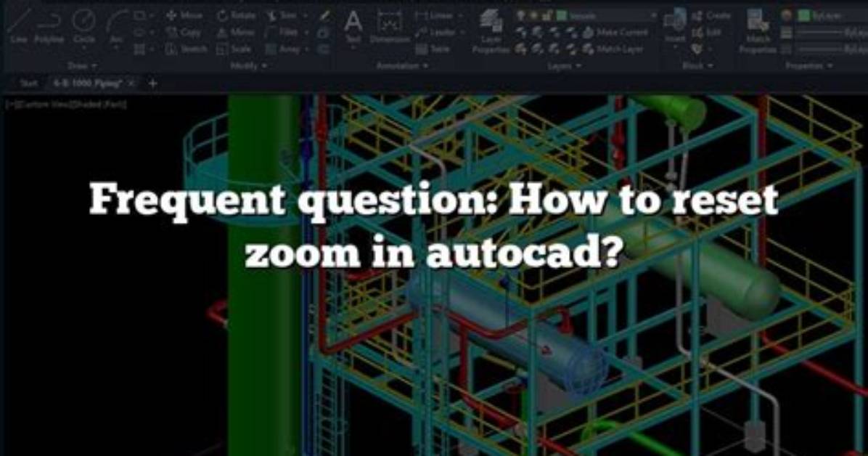The height and width of the screenshot is (456, 868).
Task: Switch to the 6-8-1000 Piping drawing tab
Action: pyautogui.click(x=88, y=83)
